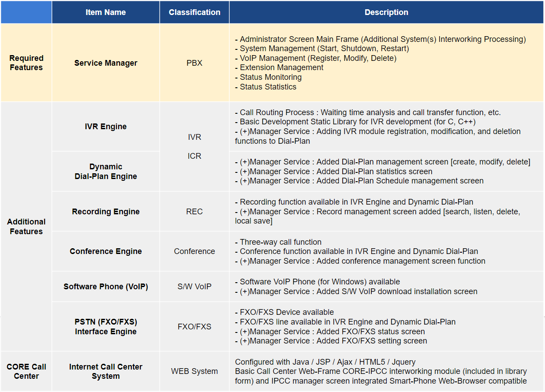
Task: Select the Additional Features row label
Action: click(26, 227)
